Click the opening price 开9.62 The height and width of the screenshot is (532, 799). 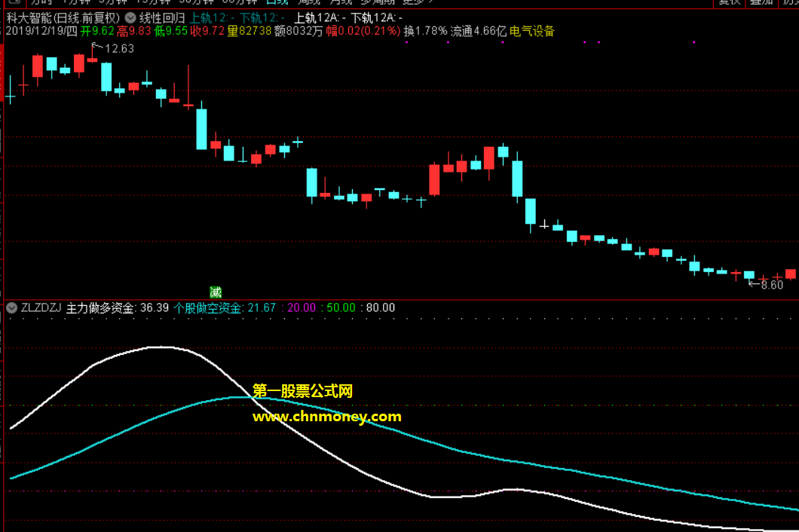[96, 31]
